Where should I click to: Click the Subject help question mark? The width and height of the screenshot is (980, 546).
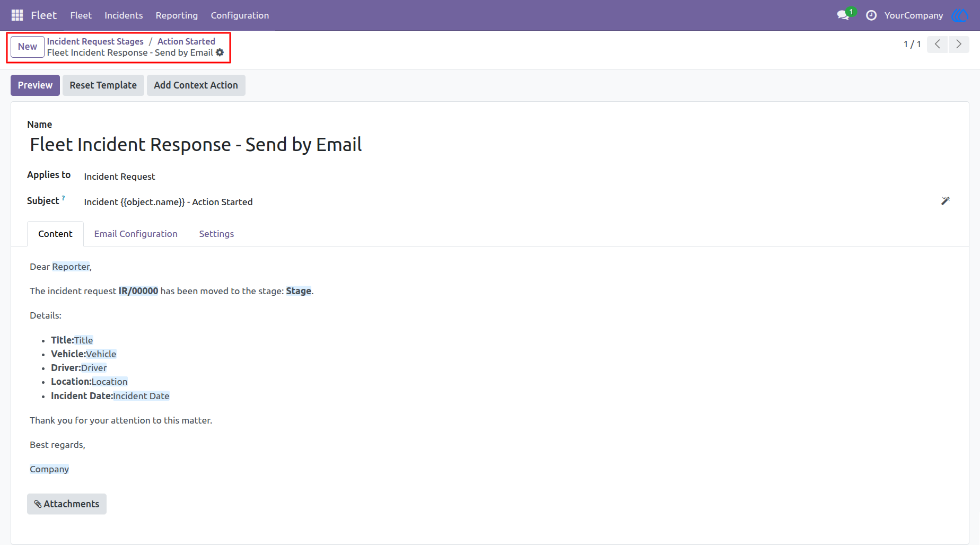coord(64,198)
